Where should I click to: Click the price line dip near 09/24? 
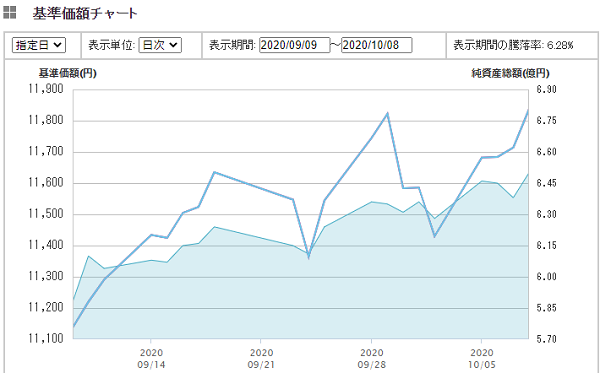pos(308,257)
